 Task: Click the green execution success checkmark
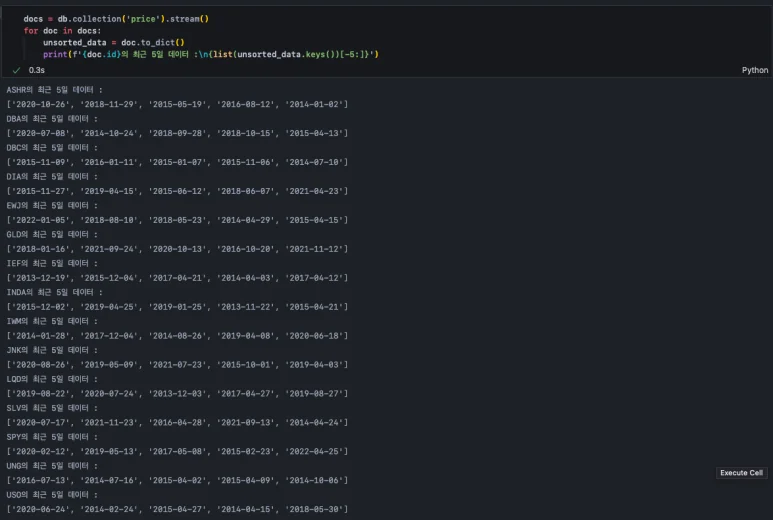pos(16,70)
